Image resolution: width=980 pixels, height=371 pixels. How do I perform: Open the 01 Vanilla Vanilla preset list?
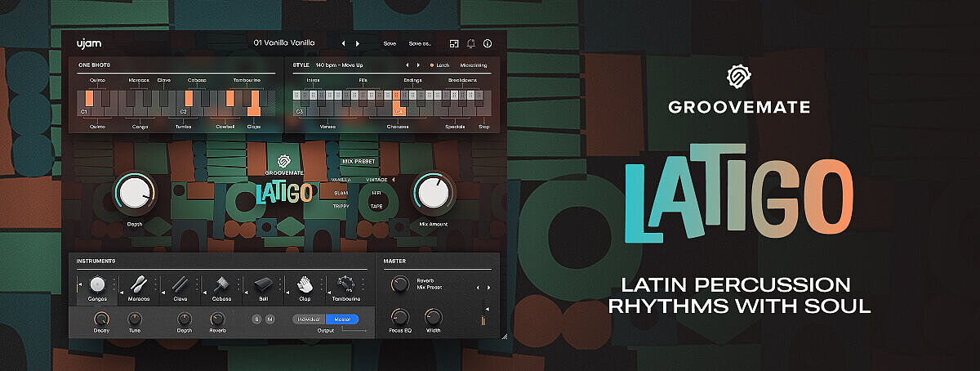284,42
